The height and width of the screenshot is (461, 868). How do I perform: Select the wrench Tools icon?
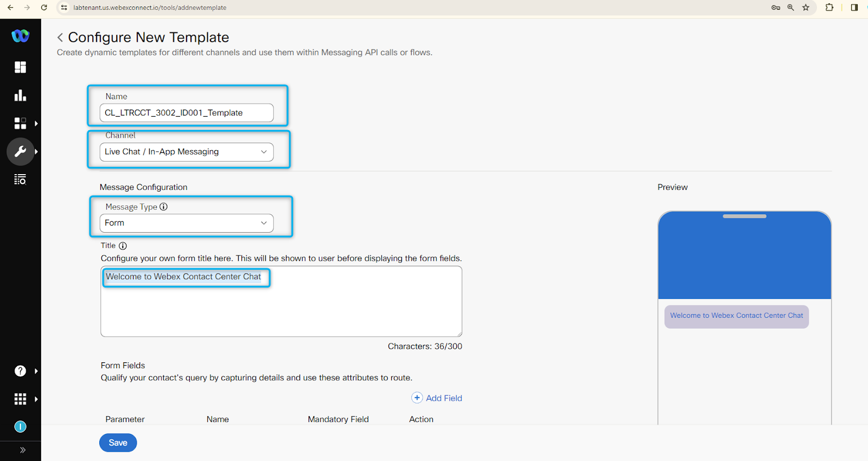(20, 152)
